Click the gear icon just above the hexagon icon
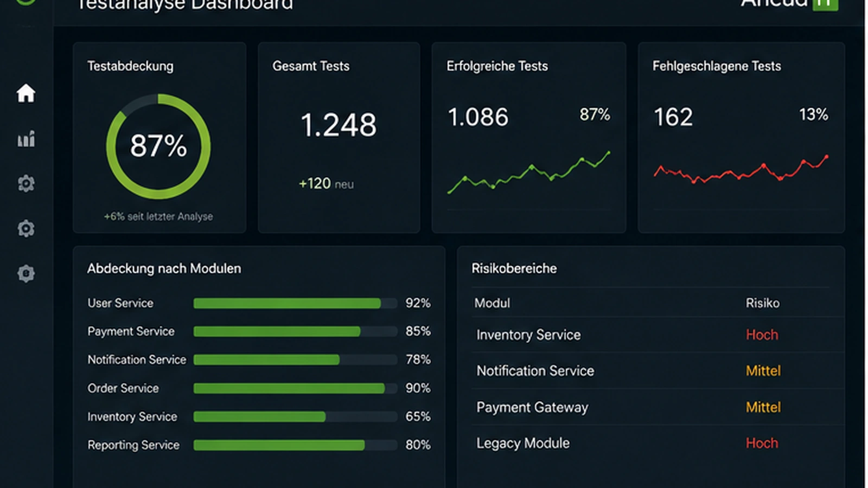 coord(26,228)
